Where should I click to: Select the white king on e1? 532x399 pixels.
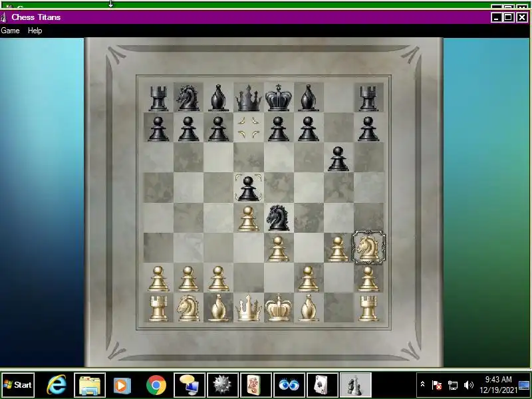pos(278,307)
